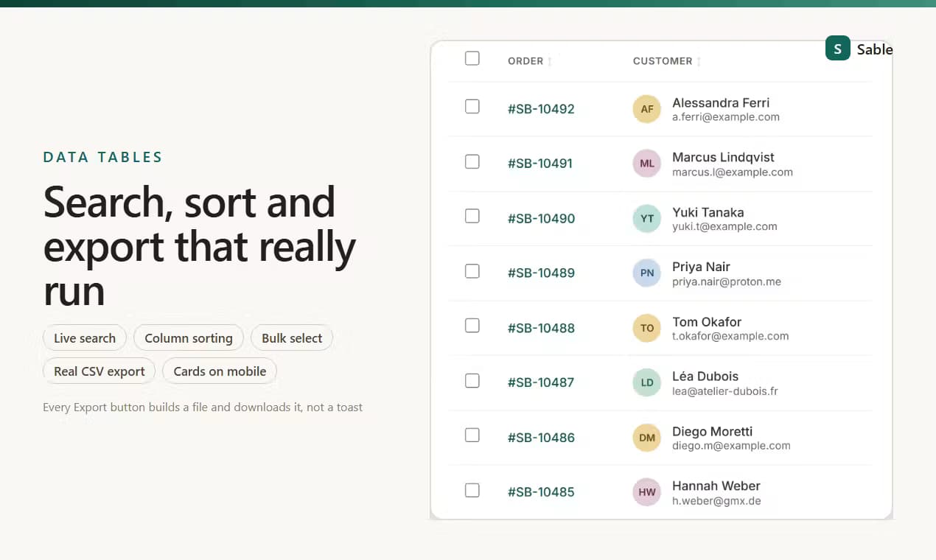Click the Sable brand name

(875, 49)
